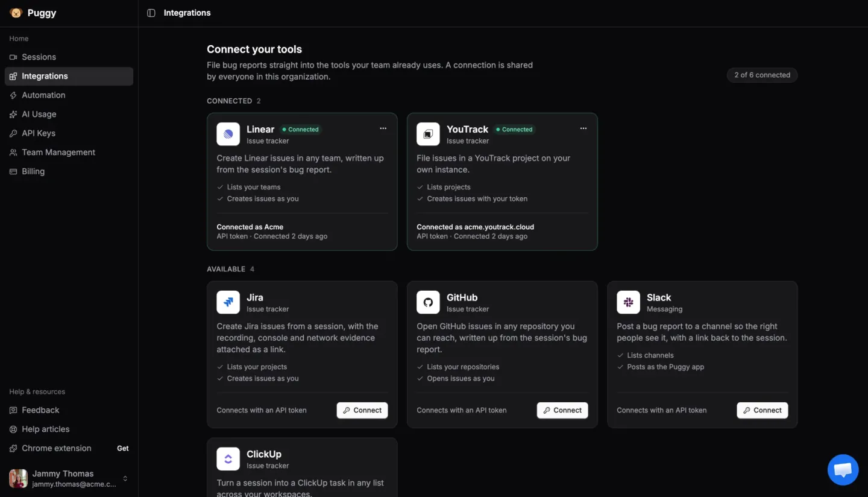Click the GitHub logo icon
The height and width of the screenshot is (497, 868).
pos(428,302)
